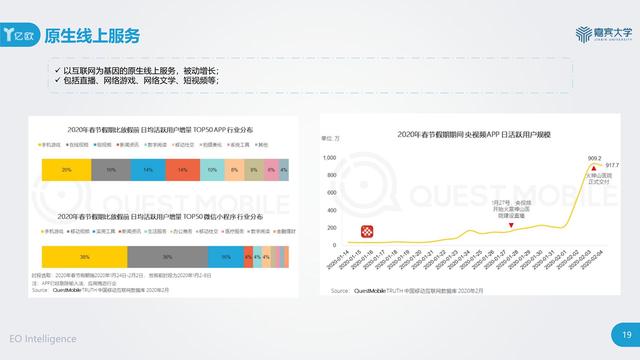The image size is (640, 360).
Task: Click the TOP50 微信小程序行业分布 chart title
Action: point(160,216)
